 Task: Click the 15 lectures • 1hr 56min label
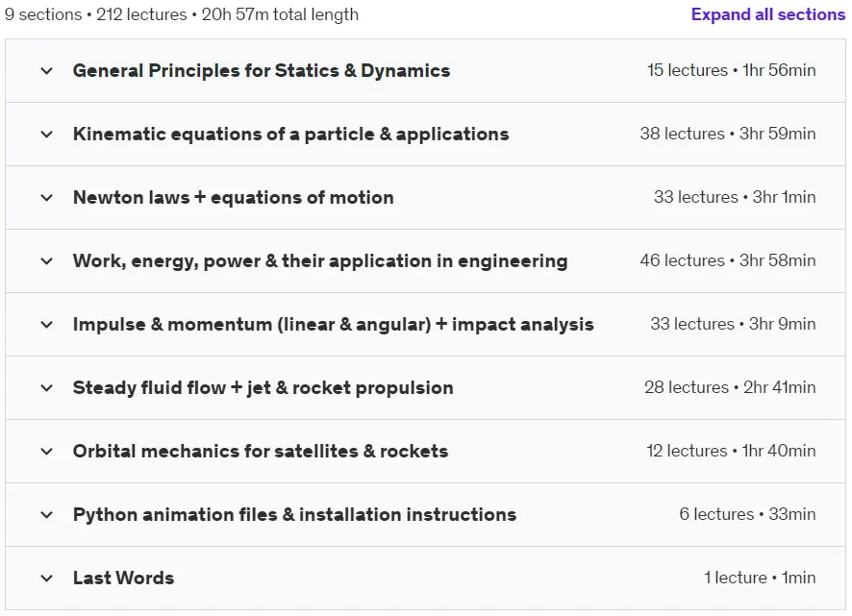(732, 70)
